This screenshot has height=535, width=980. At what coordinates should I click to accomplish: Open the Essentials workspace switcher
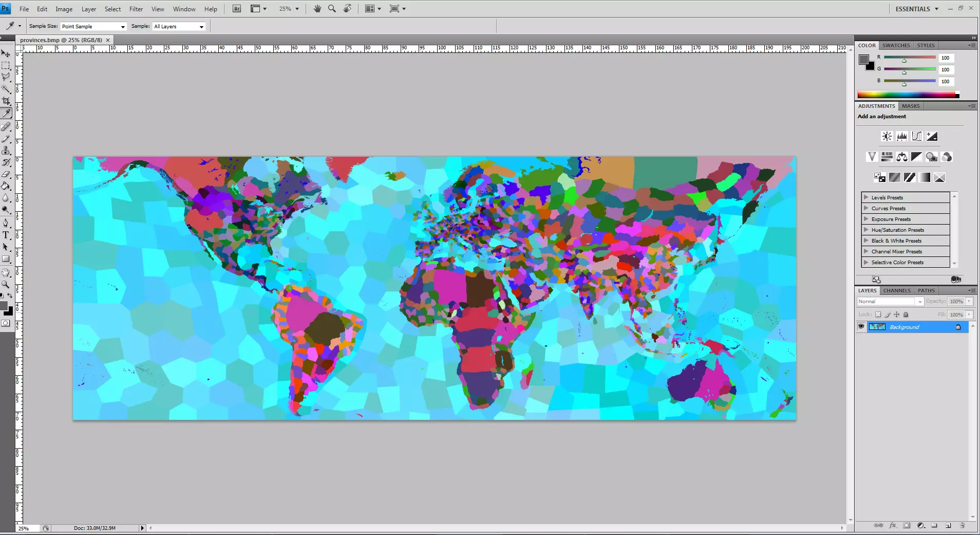coord(917,9)
